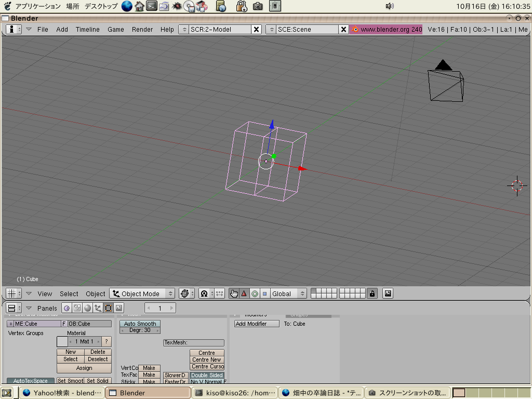Open the Render menu
Screen dimensions: 532x399
pyautogui.click(x=142, y=30)
